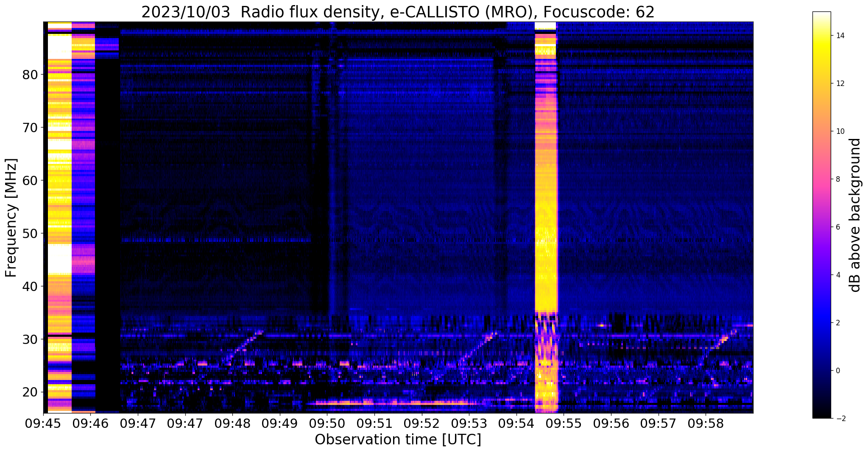The height and width of the screenshot is (452, 868).
Task: Click the 'Frequency [MHz]' y-axis label
Action: coord(11,218)
